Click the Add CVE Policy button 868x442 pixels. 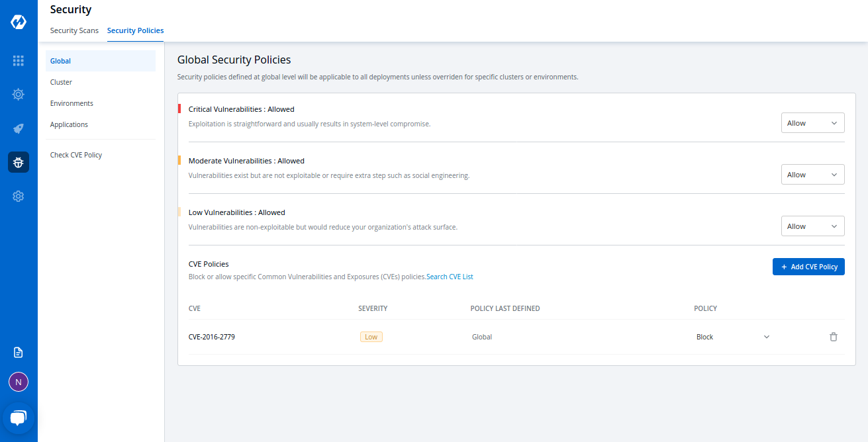808,267
